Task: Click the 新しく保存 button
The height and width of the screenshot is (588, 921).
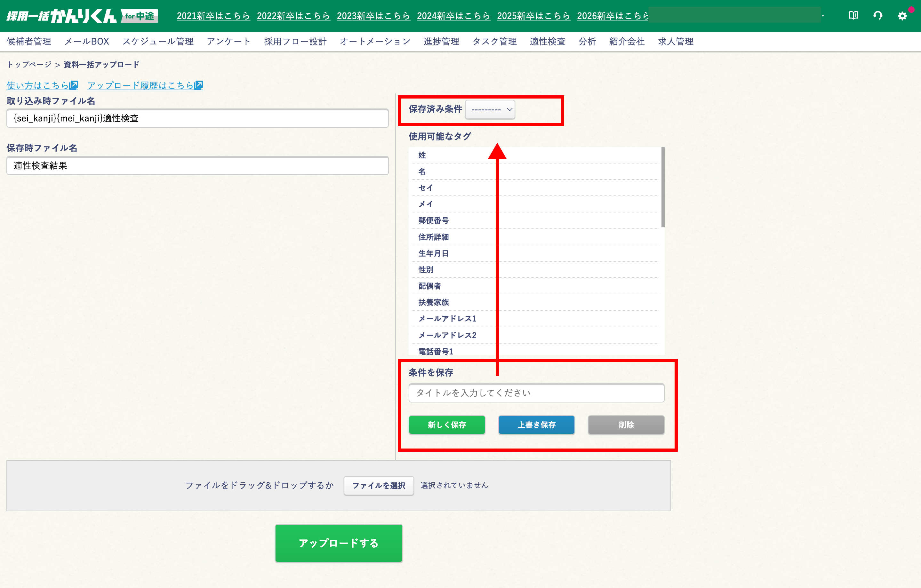Action: click(x=447, y=425)
